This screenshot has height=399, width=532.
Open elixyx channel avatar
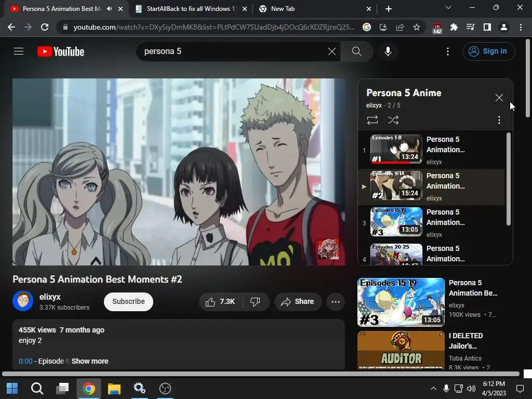(23, 301)
